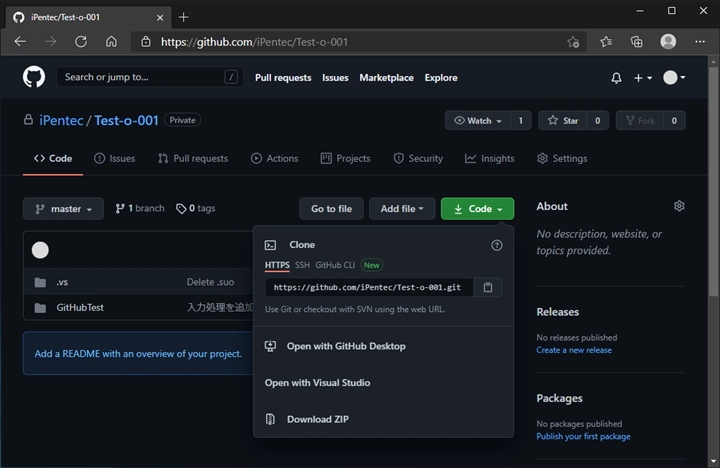Open the plus create-new dropdown

(643, 78)
